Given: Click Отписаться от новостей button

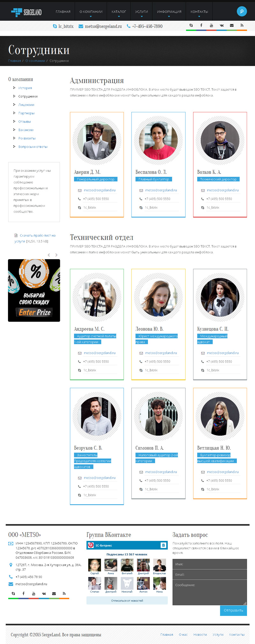Looking at the screenshot, I should point(127,600).
